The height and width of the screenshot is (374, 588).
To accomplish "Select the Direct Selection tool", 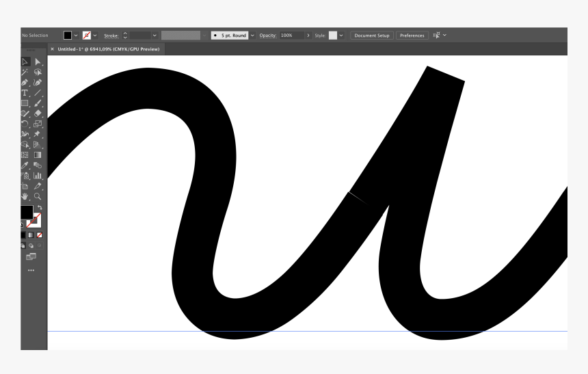I will pyautogui.click(x=38, y=62).
